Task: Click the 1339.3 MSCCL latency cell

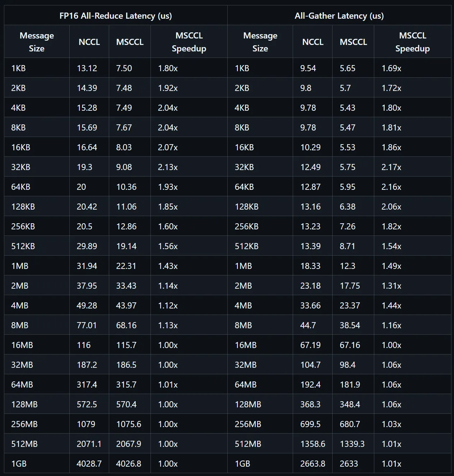Action: [x=352, y=444]
